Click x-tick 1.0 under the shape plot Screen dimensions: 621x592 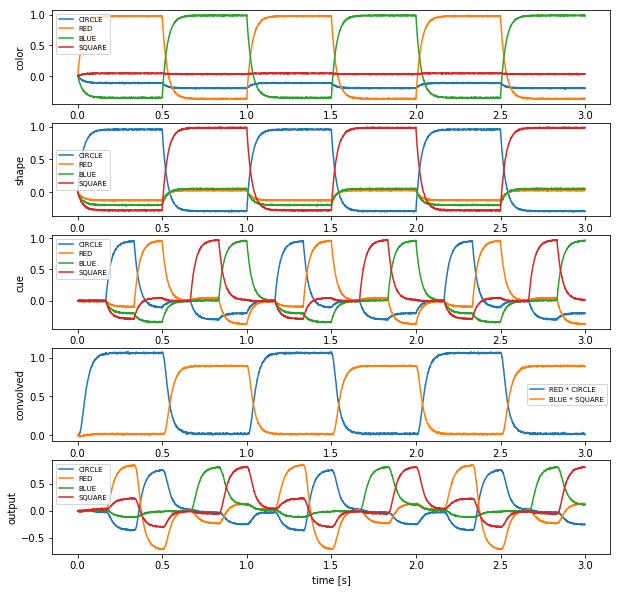tap(247, 228)
